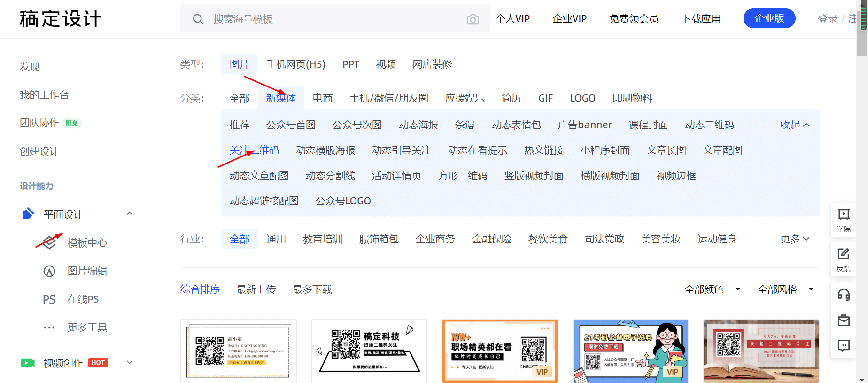Click the search templates input field
Screen dimensions: 868x383
click(x=335, y=19)
